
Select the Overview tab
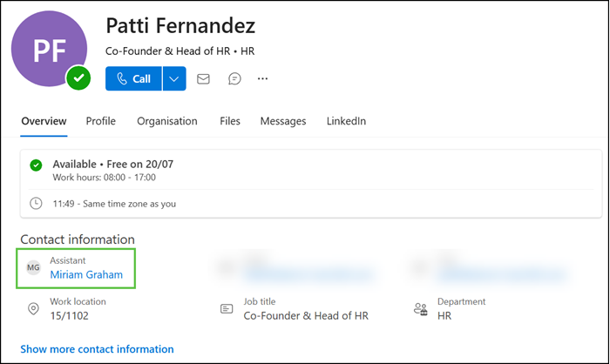tap(44, 121)
